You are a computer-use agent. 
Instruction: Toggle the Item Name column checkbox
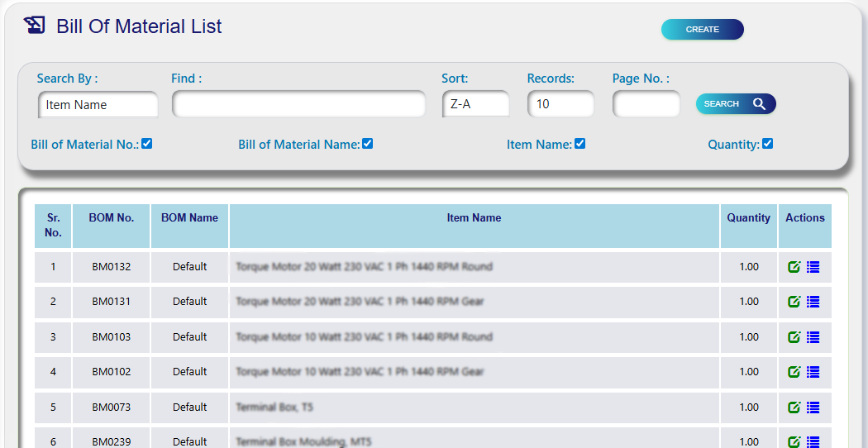(580, 144)
